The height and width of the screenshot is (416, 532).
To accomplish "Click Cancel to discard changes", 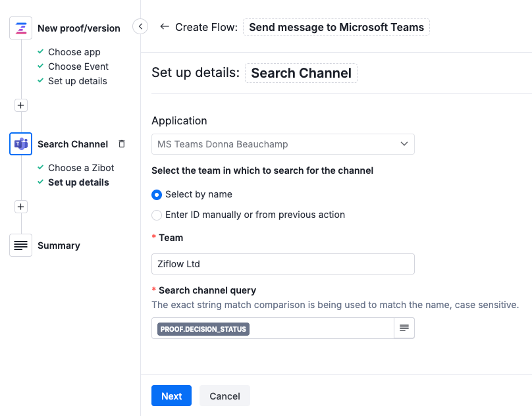I will 225,396.
